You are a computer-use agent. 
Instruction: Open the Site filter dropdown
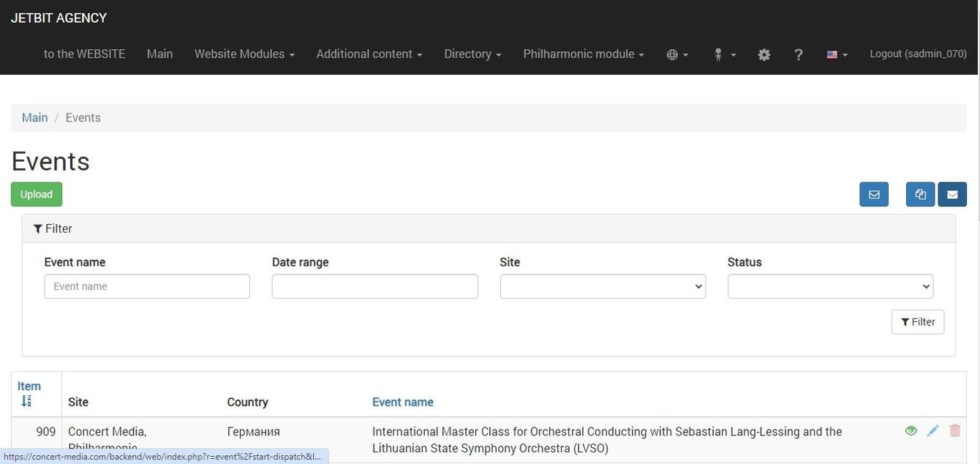[x=603, y=286]
